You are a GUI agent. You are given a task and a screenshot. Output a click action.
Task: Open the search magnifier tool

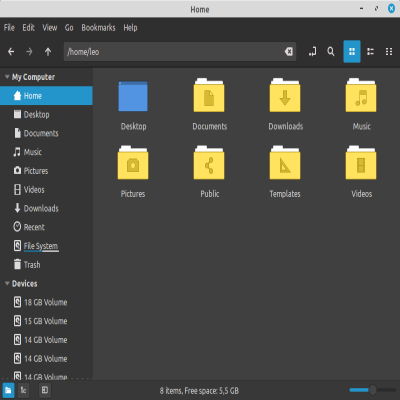[x=331, y=52]
